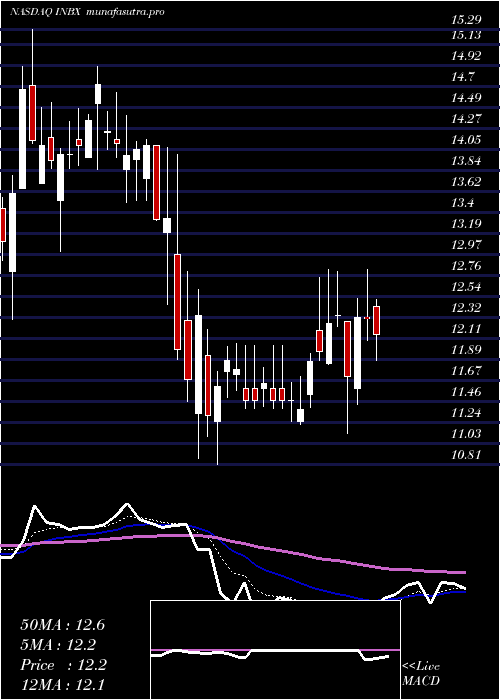This screenshot has height=700, width=500.
Task: Select the 13.62 price level label
Action: 466,182
